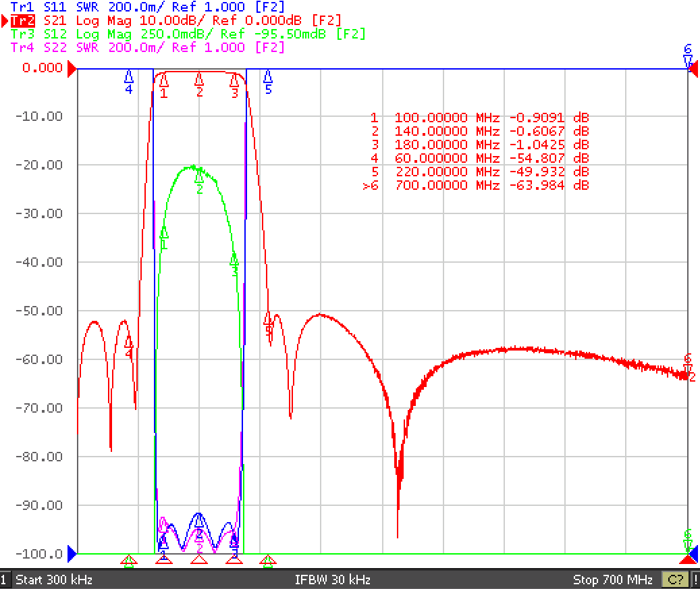
Task: Click the IFBW 30 kHz setting
Action: pyautogui.click(x=333, y=580)
